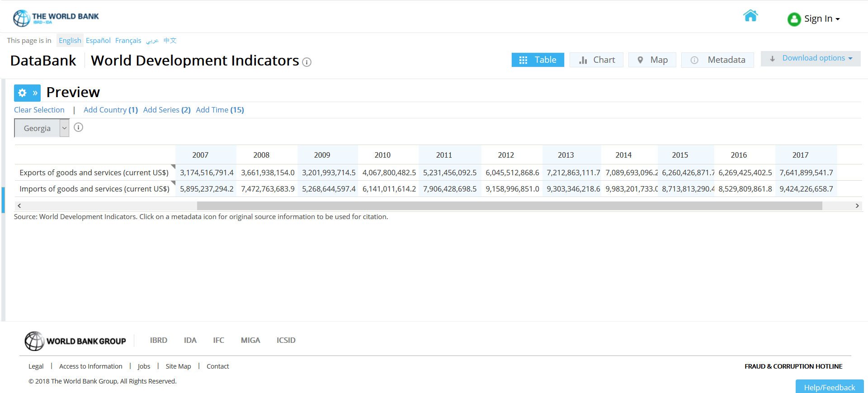The image size is (868, 393).
Task: Click info icon next to Georgia dropdown
Action: pos(78,127)
